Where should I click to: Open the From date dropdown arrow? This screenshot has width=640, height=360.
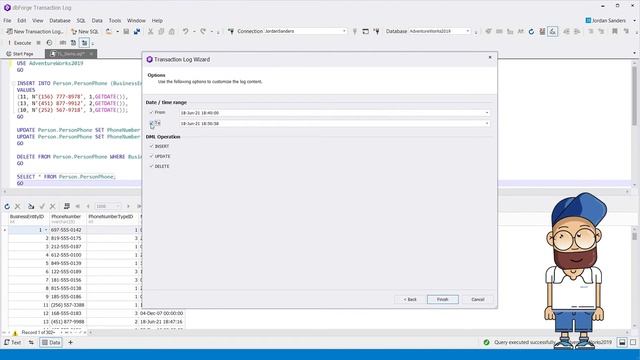[487, 113]
